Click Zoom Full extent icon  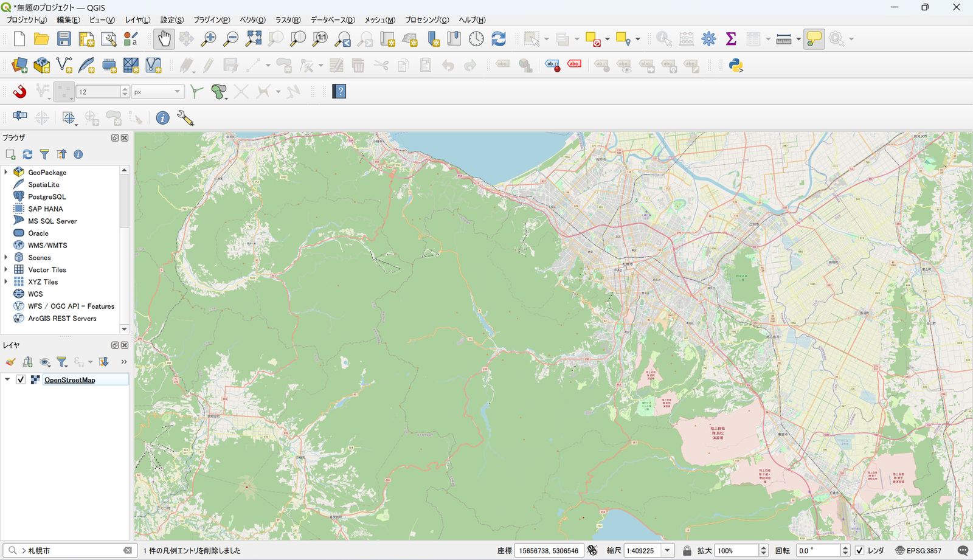pyautogui.click(x=254, y=39)
